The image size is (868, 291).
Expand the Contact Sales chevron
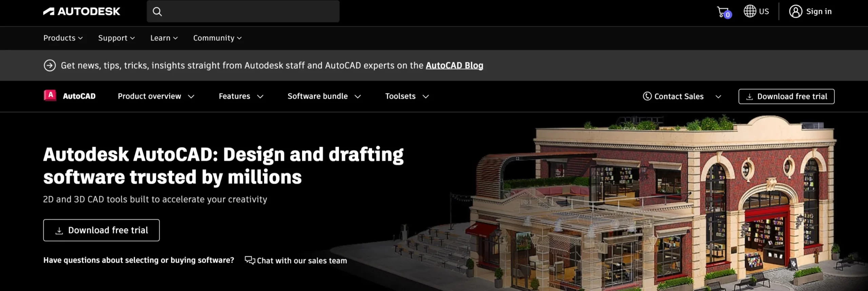coord(718,97)
